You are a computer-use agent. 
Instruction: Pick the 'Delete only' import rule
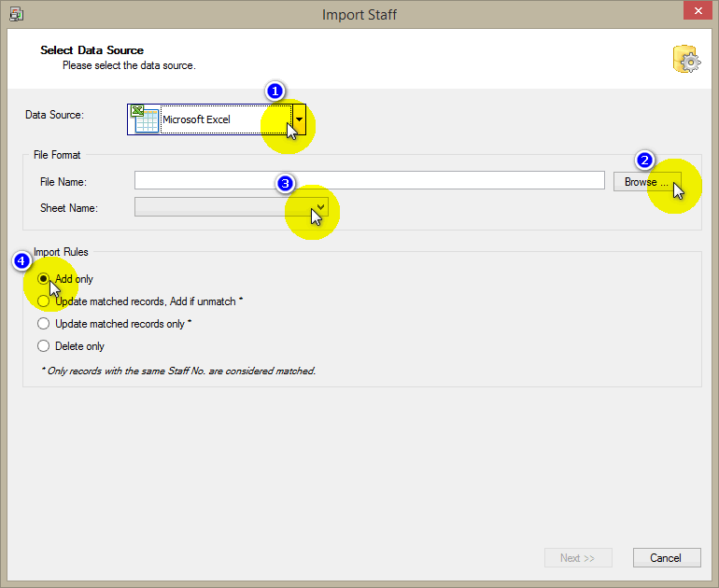click(x=44, y=346)
